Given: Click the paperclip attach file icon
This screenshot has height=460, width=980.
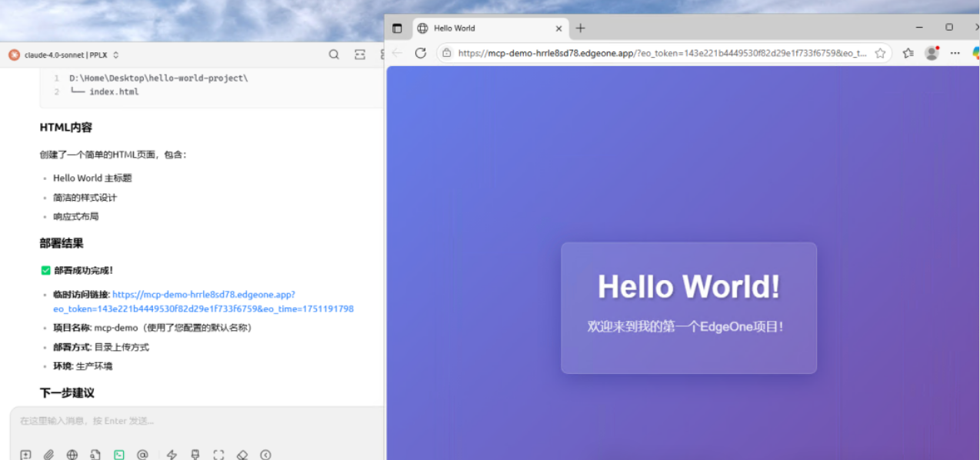Looking at the screenshot, I should 48,455.
